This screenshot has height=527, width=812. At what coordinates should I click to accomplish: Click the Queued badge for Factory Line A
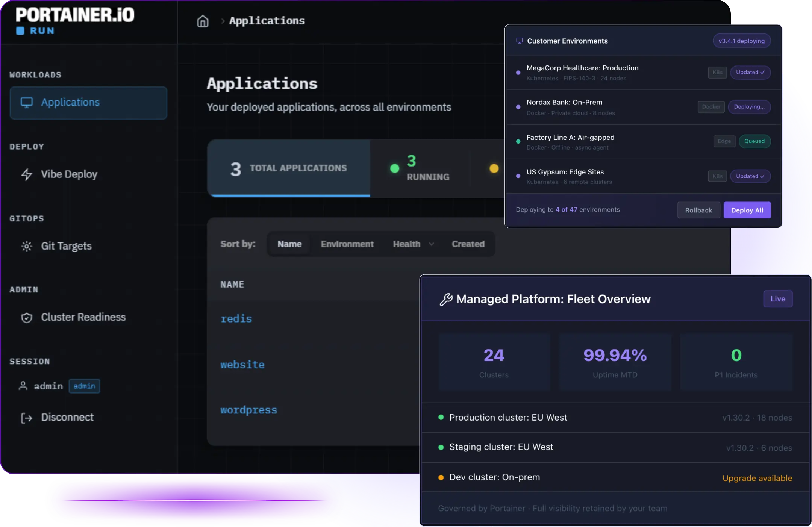pos(754,141)
